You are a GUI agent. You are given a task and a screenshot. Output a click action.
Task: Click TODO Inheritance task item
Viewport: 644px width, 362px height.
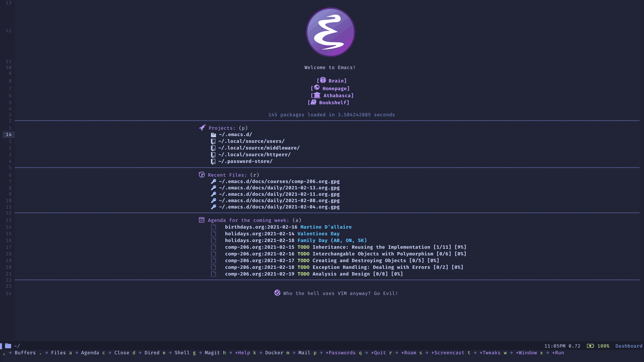point(344,247)
